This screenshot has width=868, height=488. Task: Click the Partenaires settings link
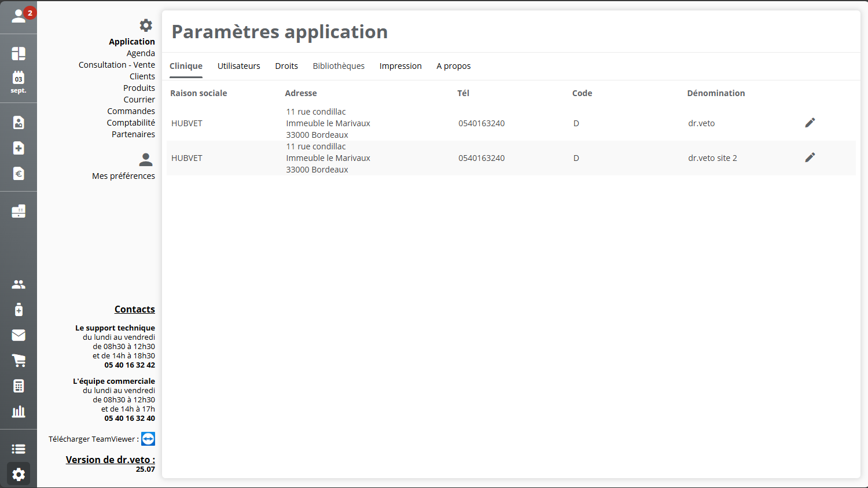tap(133, 134)
